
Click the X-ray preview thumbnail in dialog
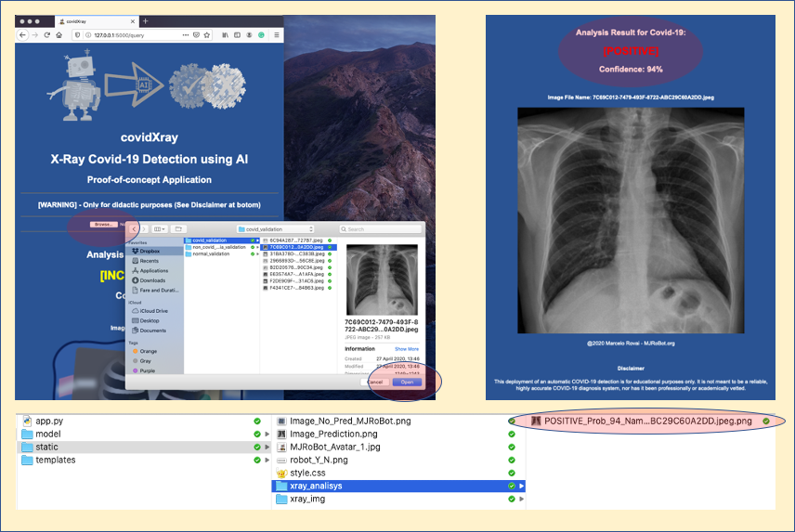point(382,279)
